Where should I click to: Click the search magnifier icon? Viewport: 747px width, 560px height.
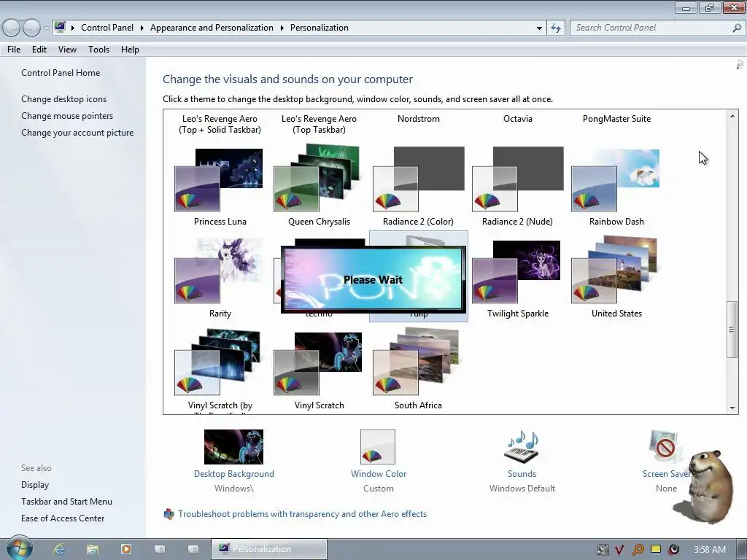tap(737, 28)
